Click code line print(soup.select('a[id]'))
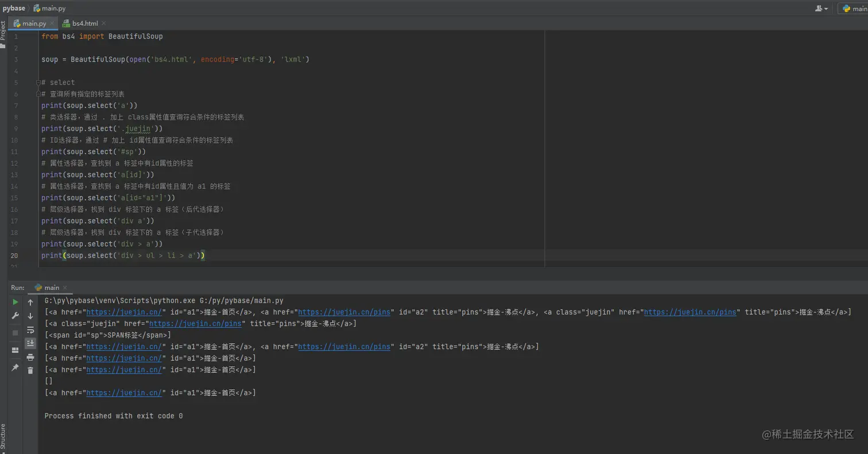This screenshot has width=868, height=454. point(98,174)
